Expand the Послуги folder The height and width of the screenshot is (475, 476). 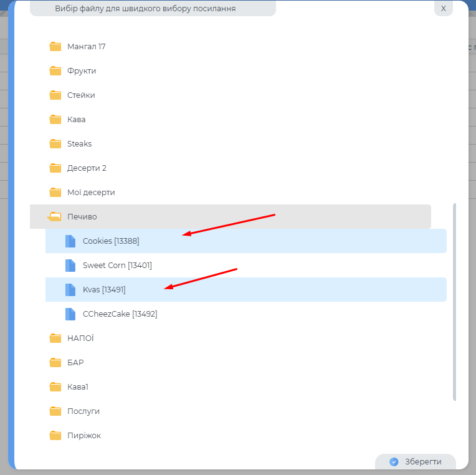tap(83, 411)
